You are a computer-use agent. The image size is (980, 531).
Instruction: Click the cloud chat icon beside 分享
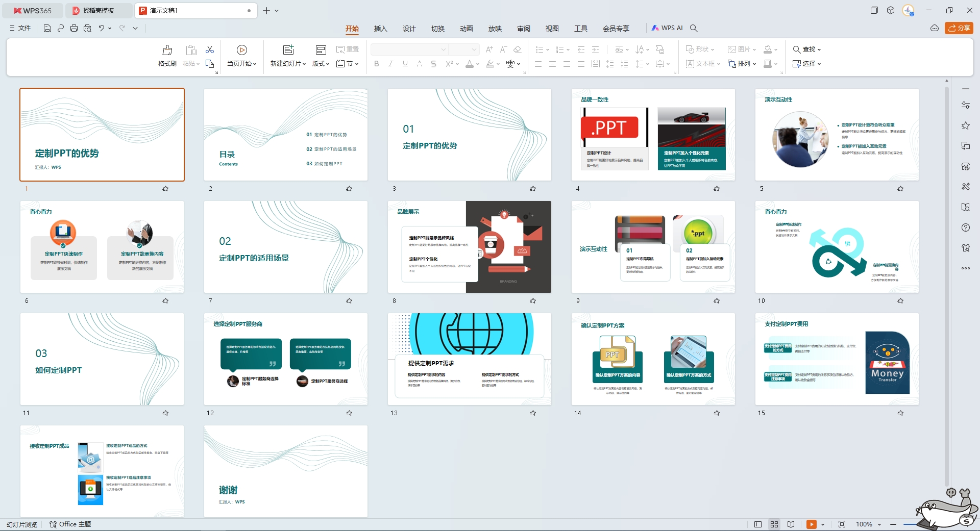[x=935, y=28]
